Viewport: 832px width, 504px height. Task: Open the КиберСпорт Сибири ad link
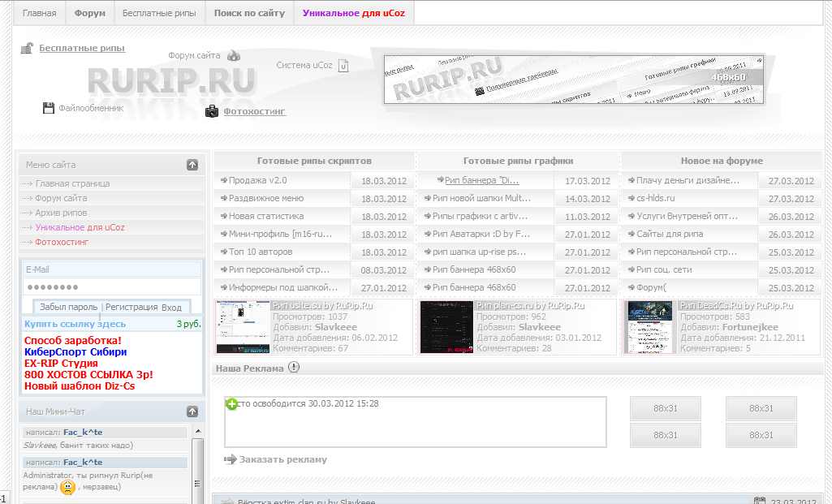(x=75, y=351)
